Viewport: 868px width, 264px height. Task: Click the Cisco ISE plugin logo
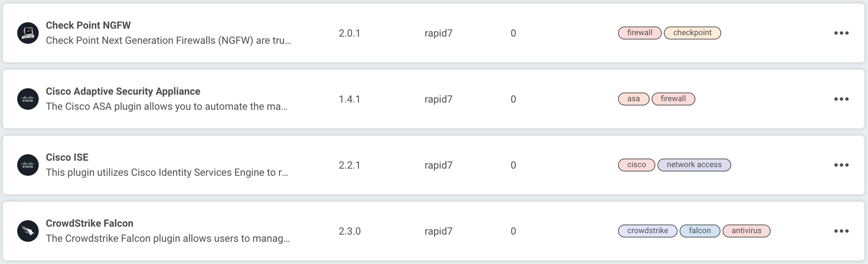[x=28, y=165]
